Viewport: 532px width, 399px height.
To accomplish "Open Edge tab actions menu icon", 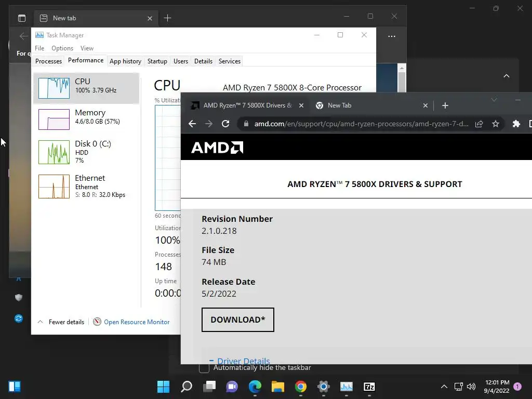I will coord(22,18).
